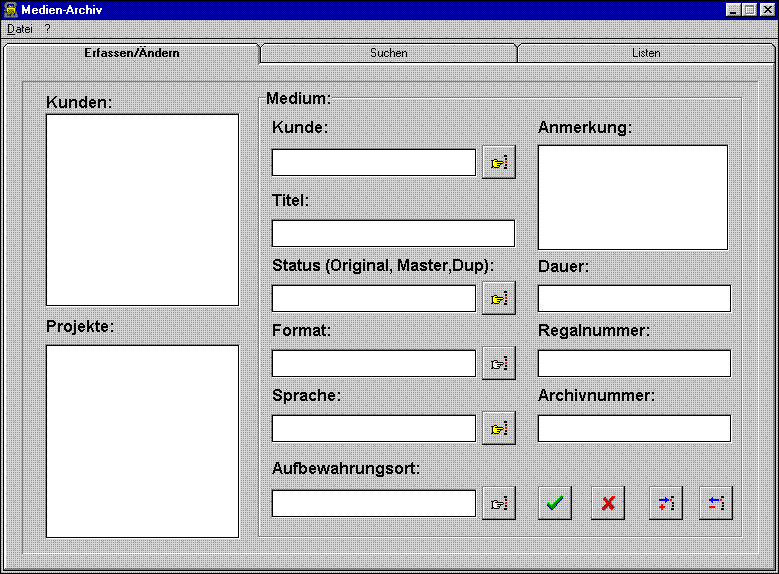The height and width of the screenshot is (574, 779).
Task: Click the blue arrow minus remove button
Action: click(716, 504)
